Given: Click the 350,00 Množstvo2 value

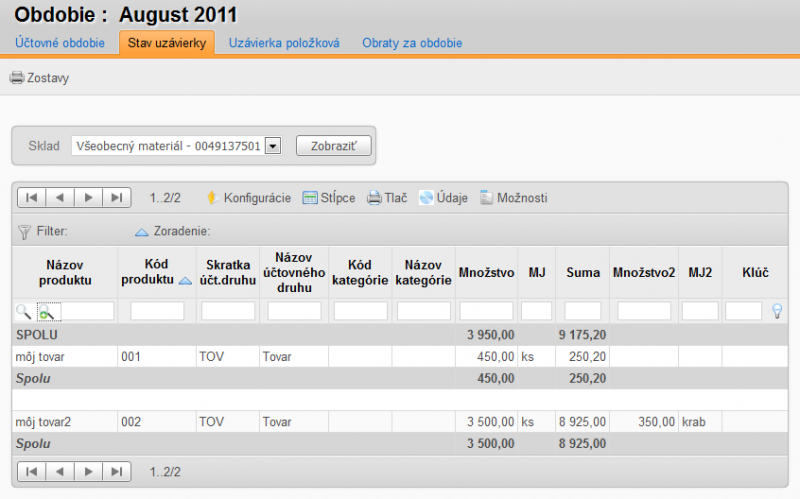Looking at the screenshot, I should coord(657,422).
